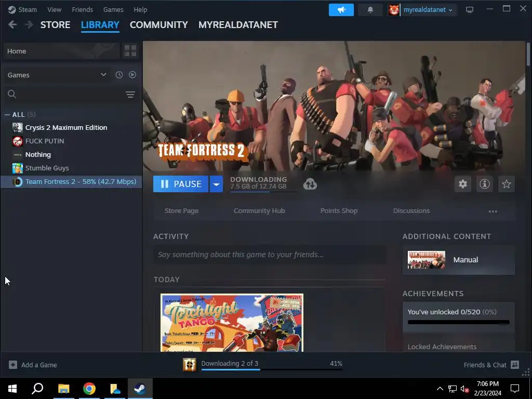Open Friends & Chat grid icon

pos(515,365)
